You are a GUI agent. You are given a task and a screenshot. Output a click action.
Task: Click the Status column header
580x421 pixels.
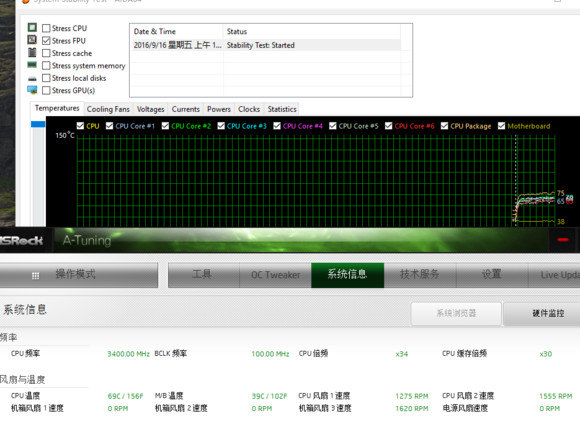click(x=311, y=31)
